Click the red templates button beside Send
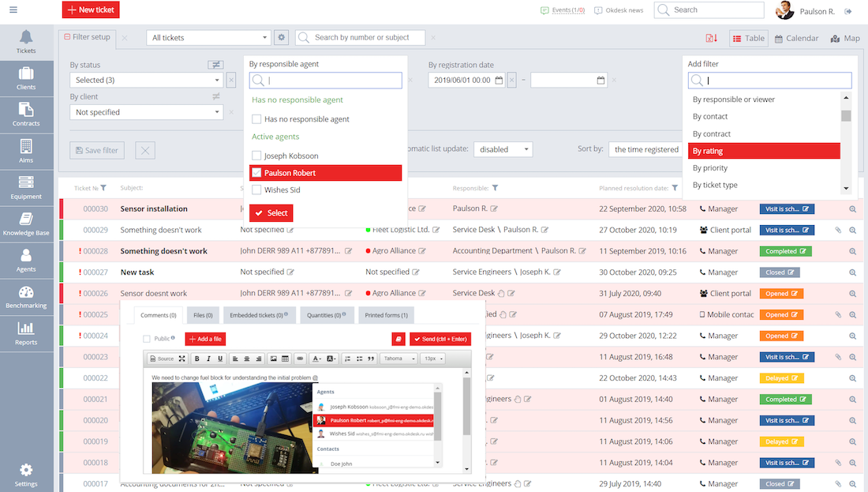This screenshot has width=868, height=492. pos(398,339)
